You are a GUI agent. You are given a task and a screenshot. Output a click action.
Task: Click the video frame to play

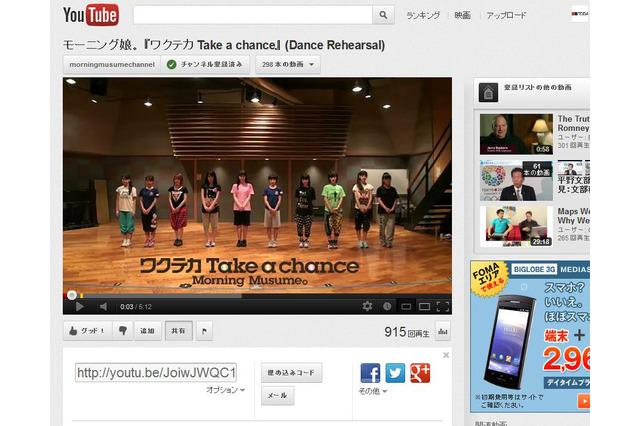point(257,185)
